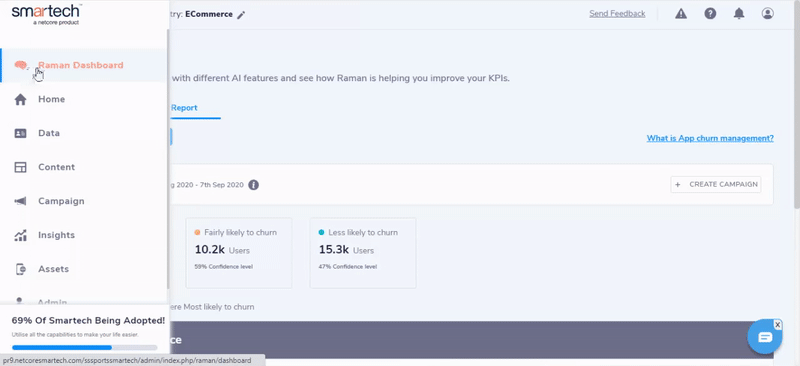Click the Content layout icon

(x=20, y=167)
